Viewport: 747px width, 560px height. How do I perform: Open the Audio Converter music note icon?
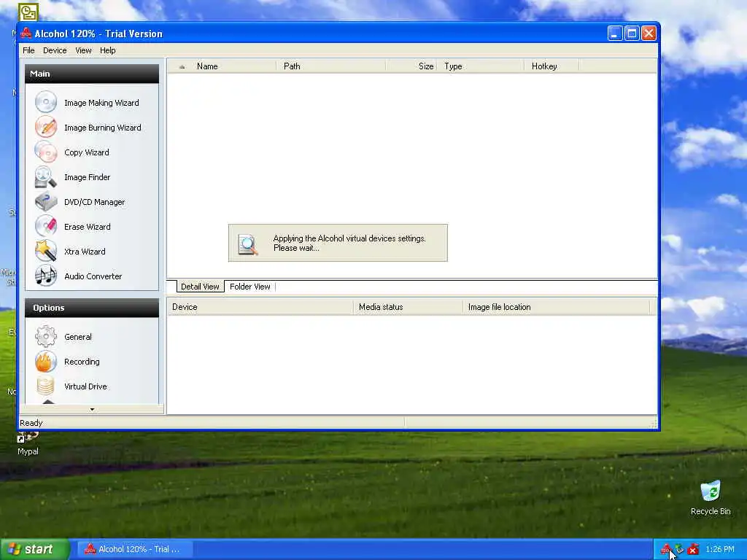point(46,276)
